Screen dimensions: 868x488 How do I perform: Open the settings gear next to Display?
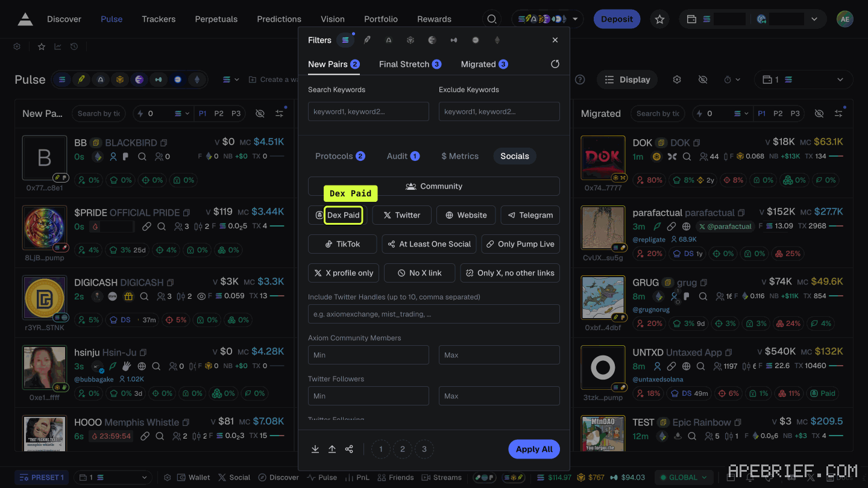coord(677,80)
